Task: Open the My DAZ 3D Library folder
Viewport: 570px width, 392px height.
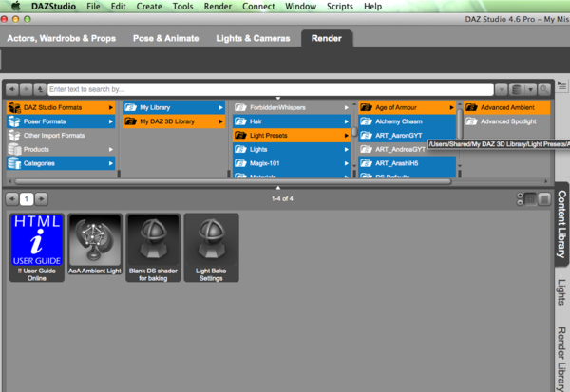Action: tap(174, 121)
